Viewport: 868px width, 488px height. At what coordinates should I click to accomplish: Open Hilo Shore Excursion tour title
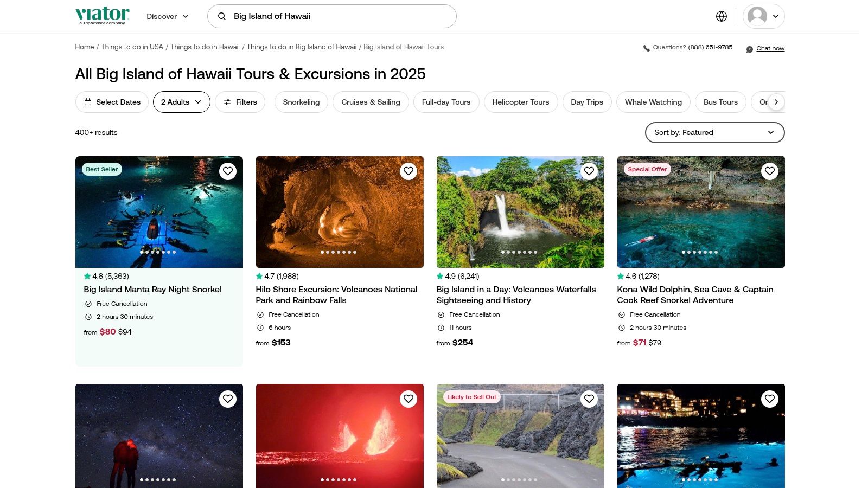point(336,295)
